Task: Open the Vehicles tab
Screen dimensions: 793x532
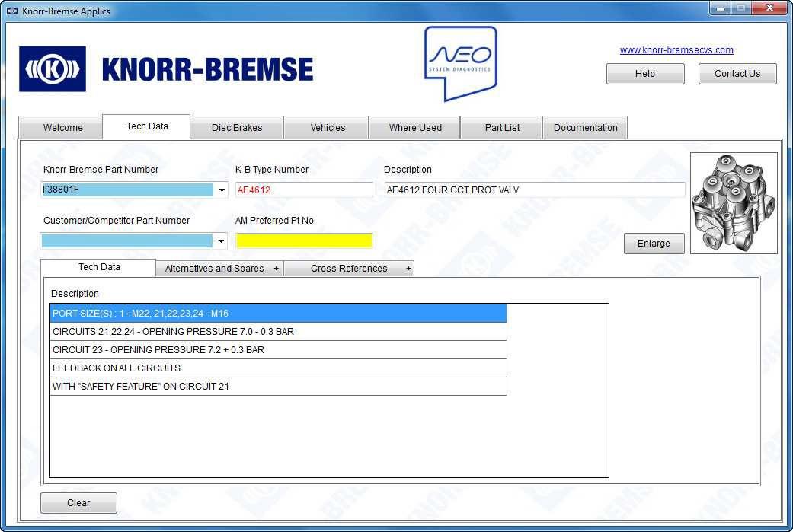Action: coord(328,127)
